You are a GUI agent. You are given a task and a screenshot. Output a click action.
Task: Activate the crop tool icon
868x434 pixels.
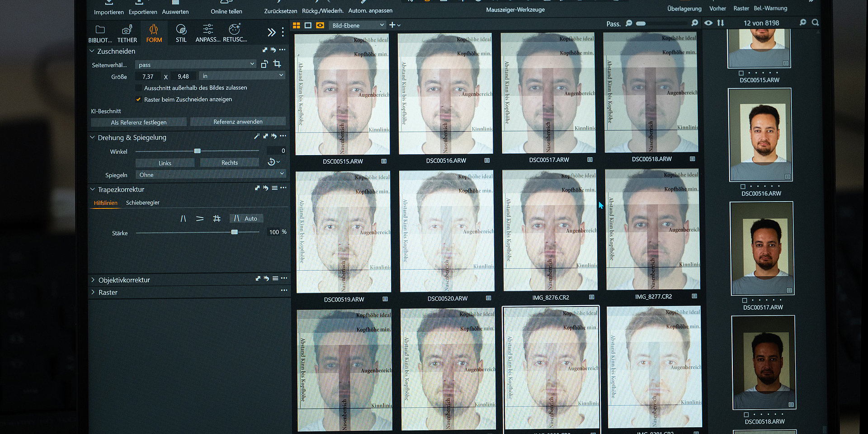point(277,64)
